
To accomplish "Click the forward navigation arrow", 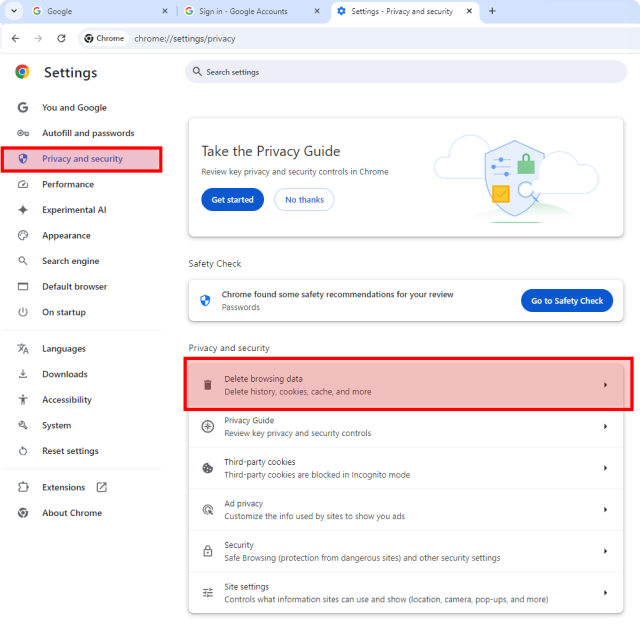I will point(38,38).
